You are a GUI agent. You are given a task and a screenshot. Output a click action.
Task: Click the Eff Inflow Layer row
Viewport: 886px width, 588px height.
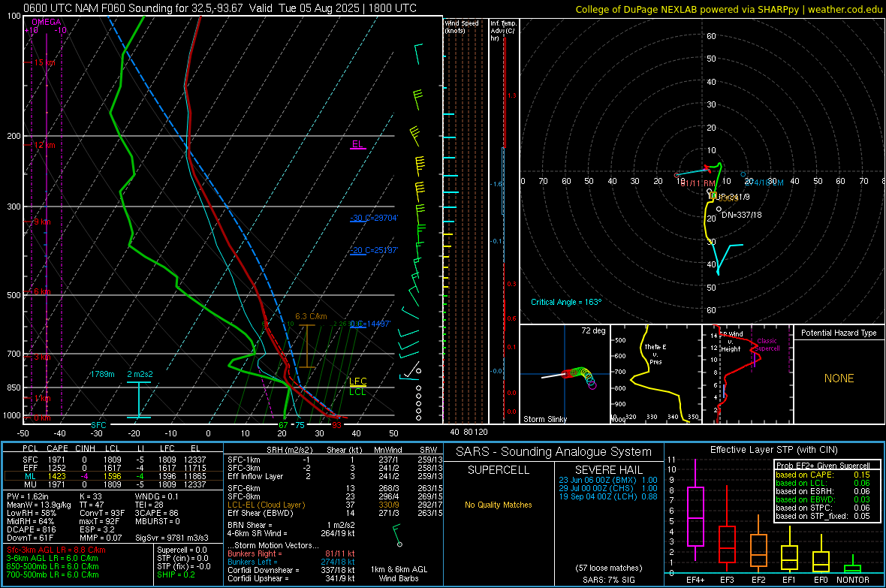335,476
